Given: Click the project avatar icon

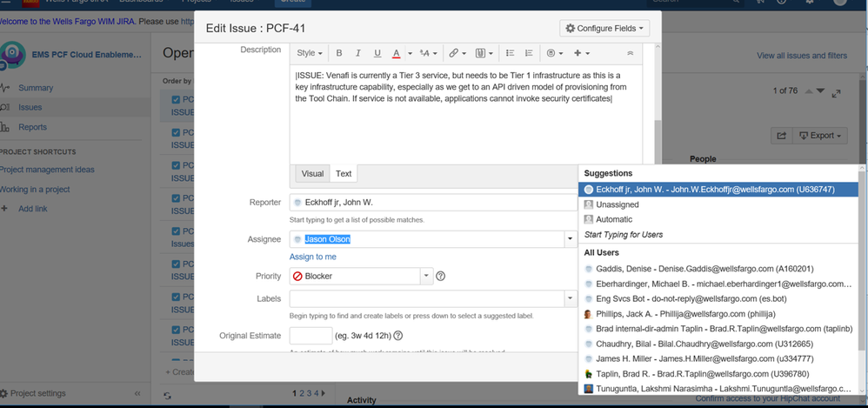Looking at the screenshot, I should (11, 55).
